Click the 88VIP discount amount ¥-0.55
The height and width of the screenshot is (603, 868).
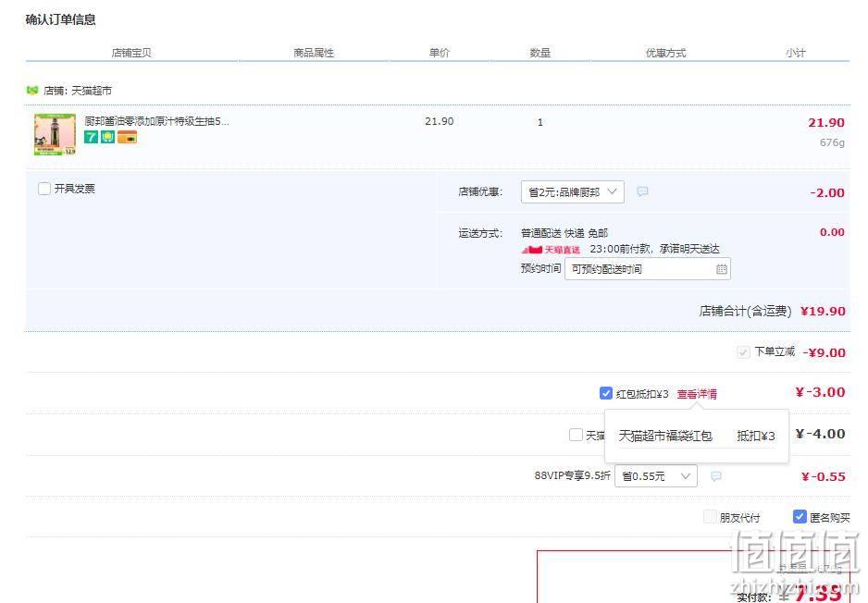(824, 477)
